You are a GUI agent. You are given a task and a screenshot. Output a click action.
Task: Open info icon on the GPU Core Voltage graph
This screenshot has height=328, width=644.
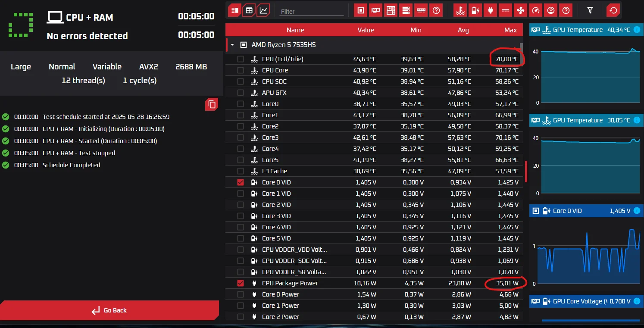point(636,301)
